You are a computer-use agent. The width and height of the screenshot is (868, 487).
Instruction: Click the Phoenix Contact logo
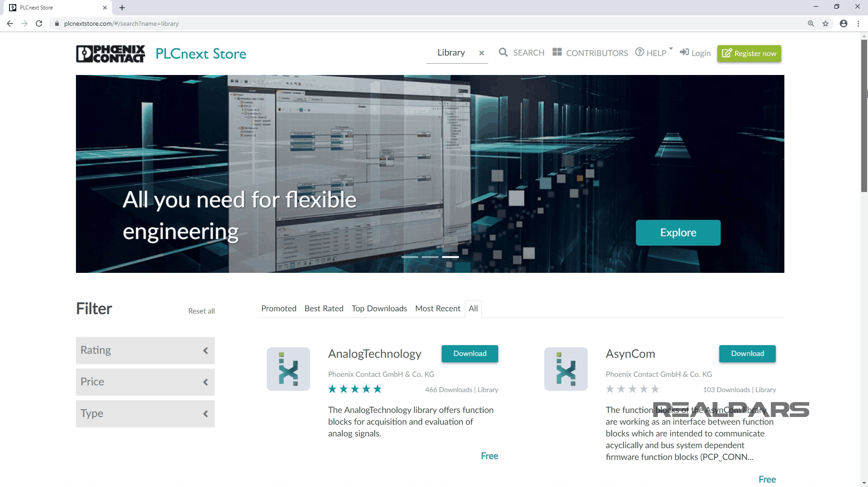[x=110, y=53]
